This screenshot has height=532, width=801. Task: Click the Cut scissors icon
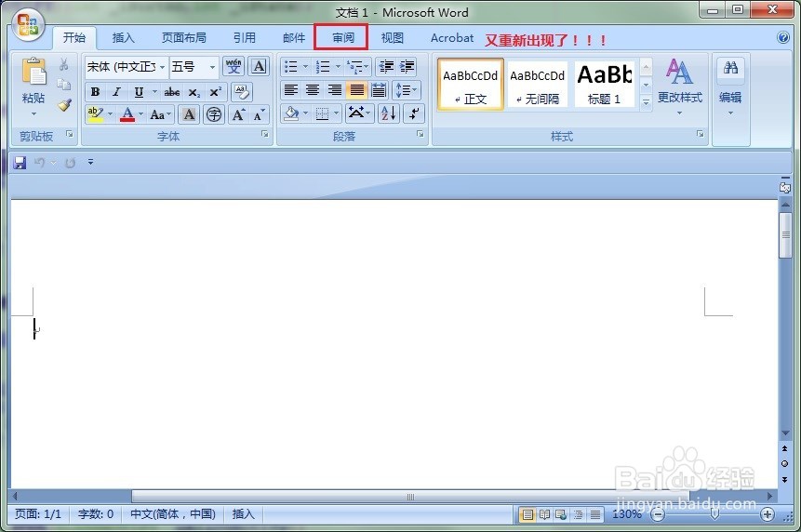click(64, 64)
